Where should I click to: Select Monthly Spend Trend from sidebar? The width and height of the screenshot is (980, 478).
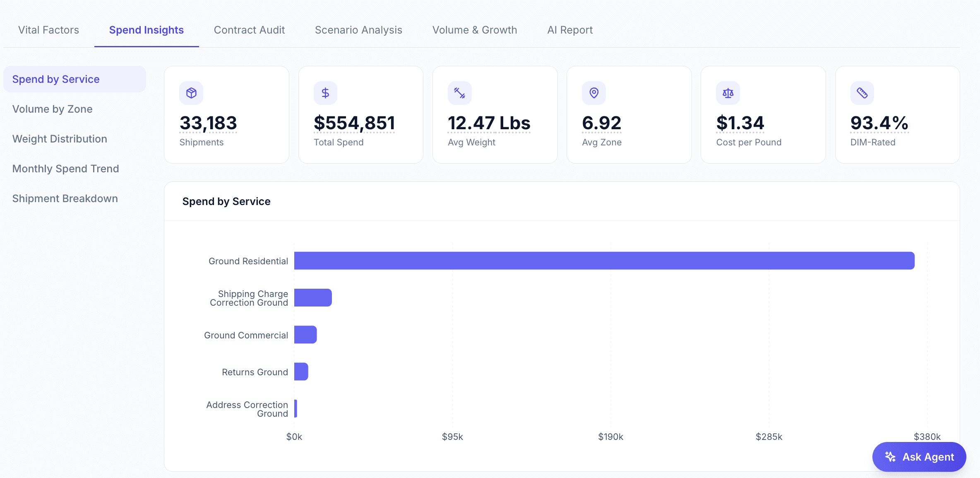point(65,169)
